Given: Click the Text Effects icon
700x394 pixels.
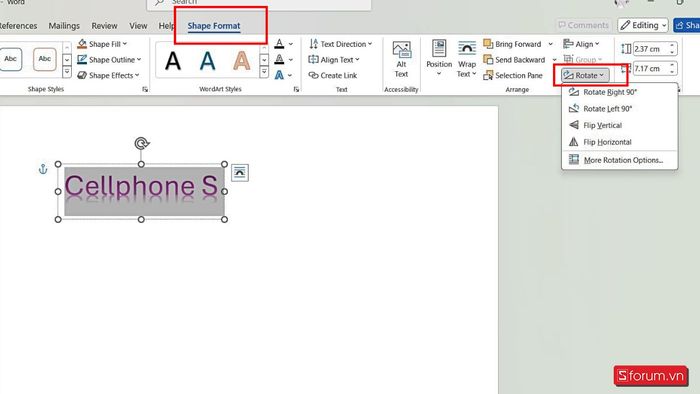Looking at the screenshot, I should (279, 75).
